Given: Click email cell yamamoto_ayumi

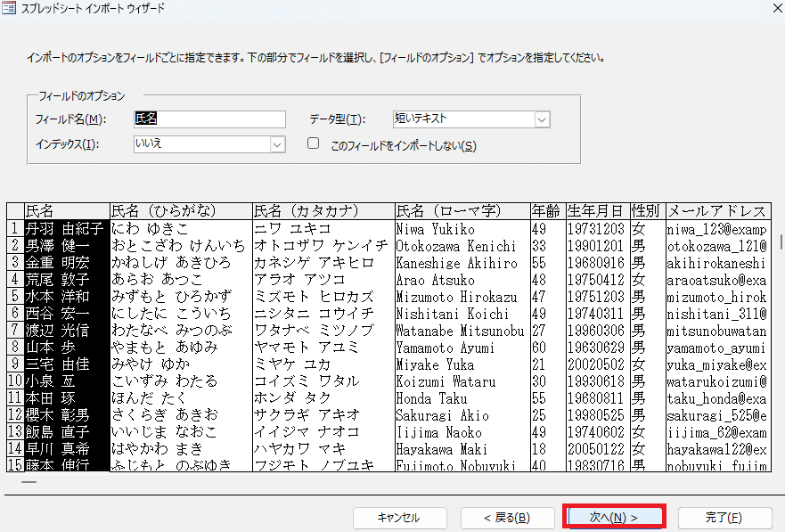Looking at the screenshot, I should [718, 348].
